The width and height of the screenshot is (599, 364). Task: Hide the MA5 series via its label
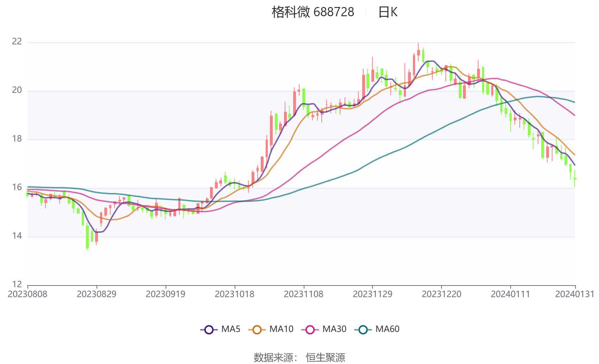pyautogui.click(x=231, y=329)
